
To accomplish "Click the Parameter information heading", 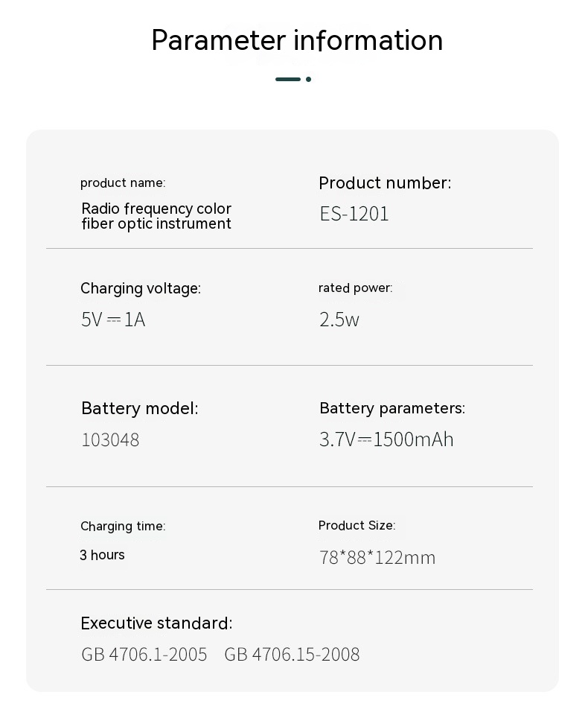I will 297,40.
